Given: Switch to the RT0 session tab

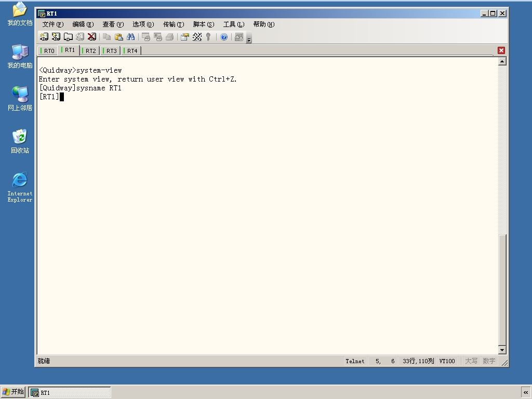Looking at the screenshot, I should 47,50.
